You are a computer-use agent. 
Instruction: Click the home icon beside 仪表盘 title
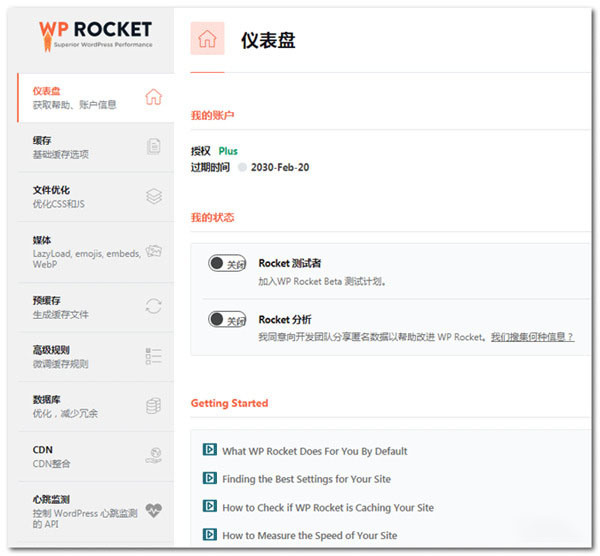tap(207, 38)
